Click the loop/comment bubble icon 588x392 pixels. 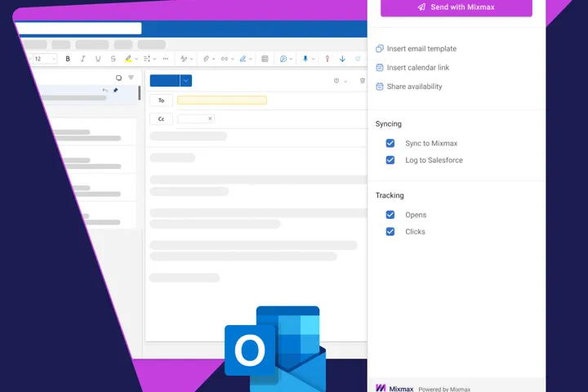(x=283, y=59)
